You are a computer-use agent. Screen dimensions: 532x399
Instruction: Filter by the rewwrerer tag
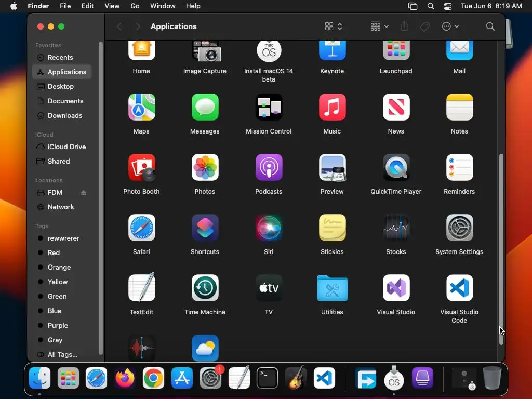coord(62,238)
